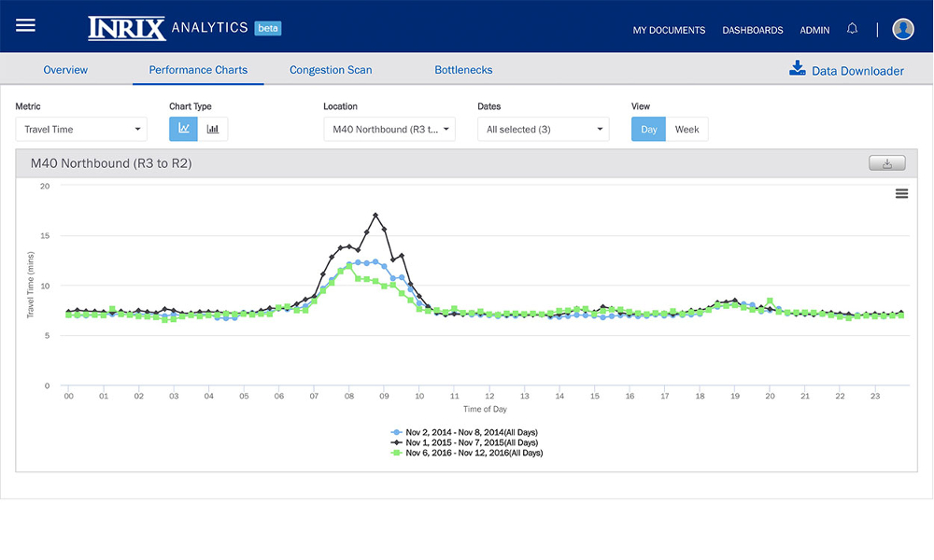Open the Bottlenecks tab
The width and height of the screenshot is (934, 560).
(463, 70)
